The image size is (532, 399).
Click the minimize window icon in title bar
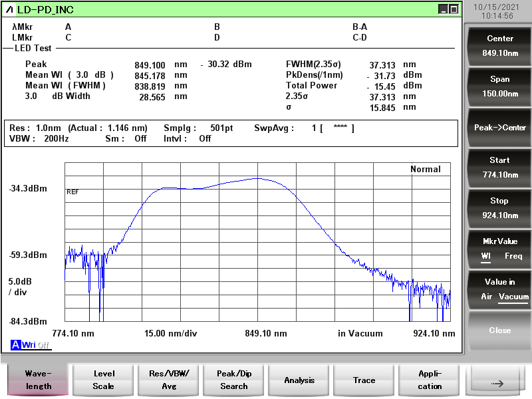point(443,9)
